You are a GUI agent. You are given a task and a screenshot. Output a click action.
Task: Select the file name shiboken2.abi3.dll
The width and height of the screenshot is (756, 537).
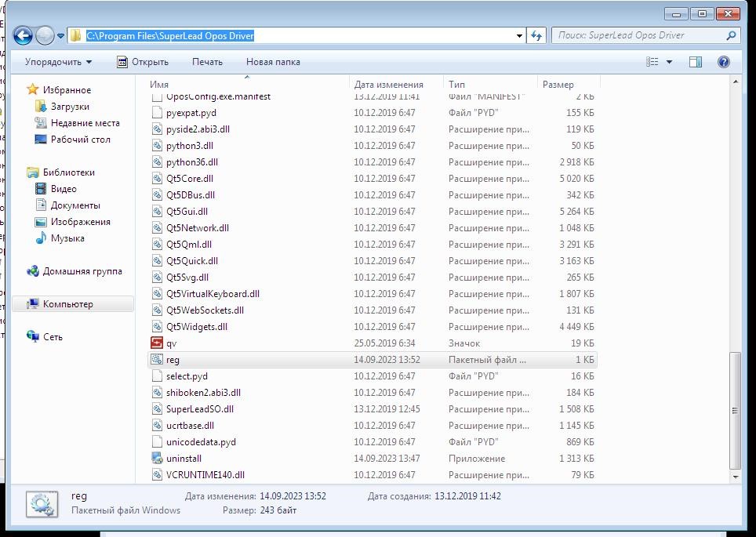coord(203,393)
